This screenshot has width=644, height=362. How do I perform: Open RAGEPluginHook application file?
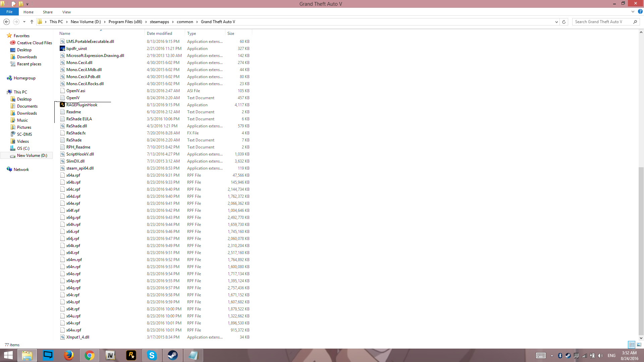click(82, 105)
